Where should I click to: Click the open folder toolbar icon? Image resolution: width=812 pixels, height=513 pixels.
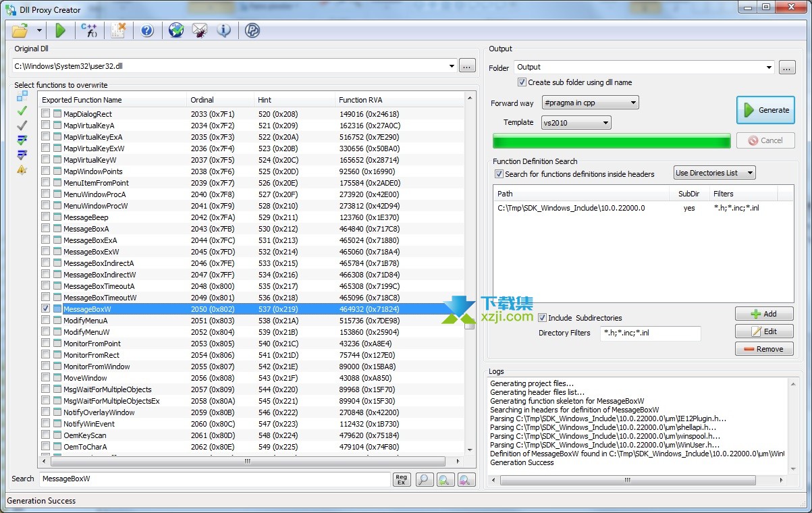20,30
